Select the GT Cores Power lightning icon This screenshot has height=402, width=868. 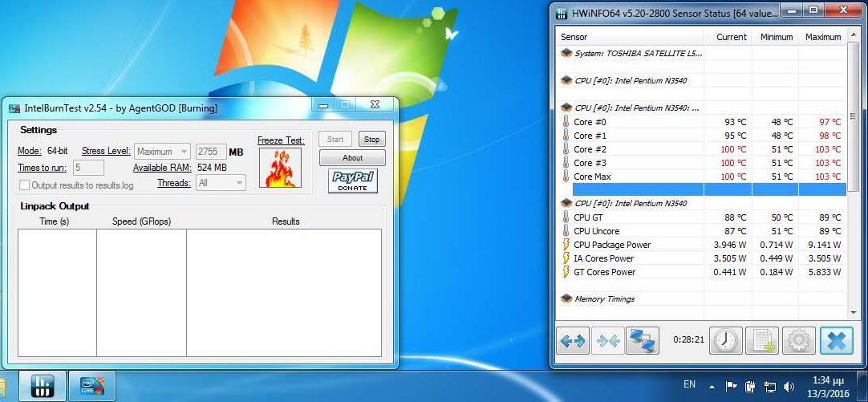pos(566,272)
